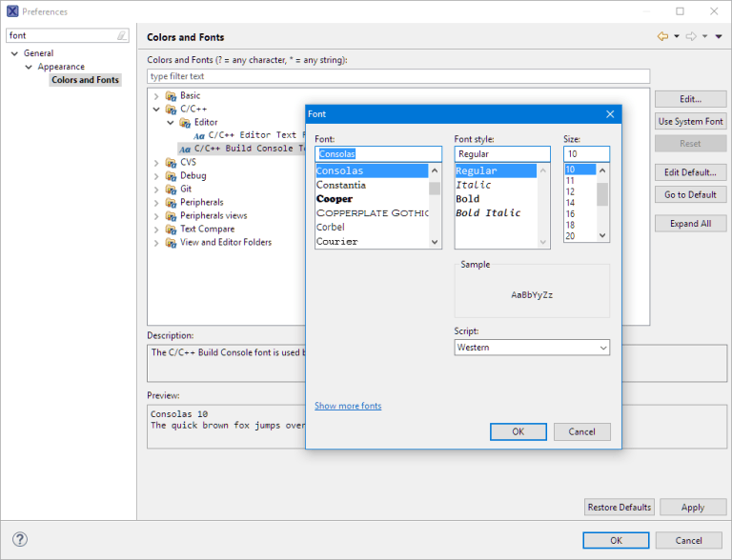Collapse the General tree node
Viewport: 732px width, 560px height.
(14, 53)
